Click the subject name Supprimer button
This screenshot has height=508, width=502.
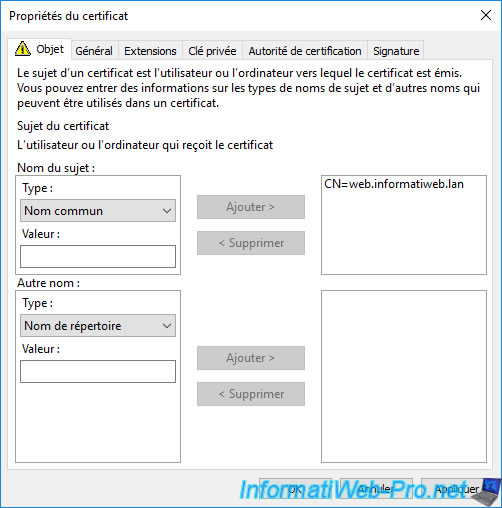251,243
